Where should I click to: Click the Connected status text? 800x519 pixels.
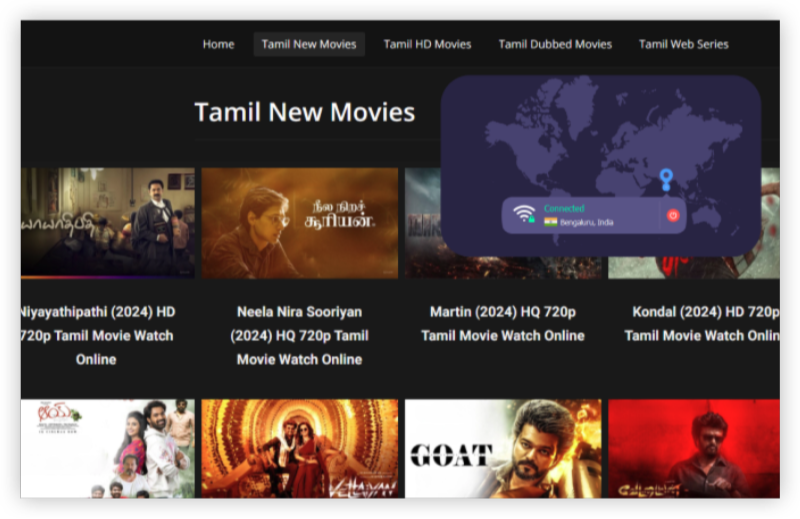(564, 208)
